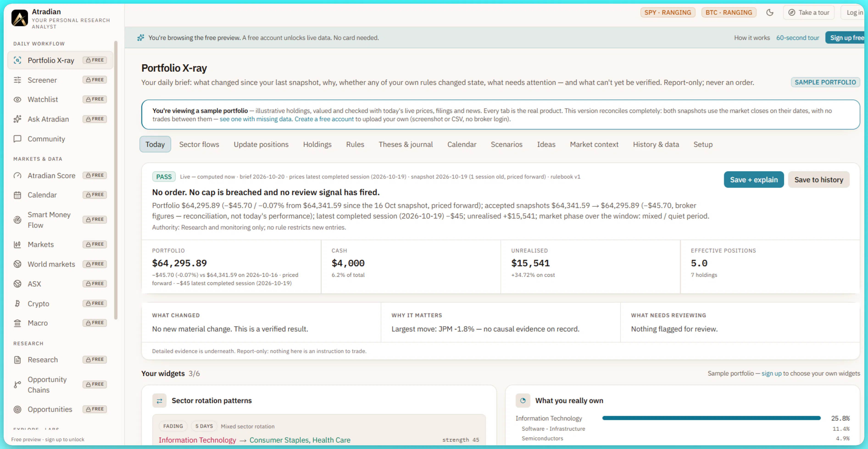The image size is (868, 449).
Task: Click the Atradian logo icon
Action: click(x=19, y=18)
